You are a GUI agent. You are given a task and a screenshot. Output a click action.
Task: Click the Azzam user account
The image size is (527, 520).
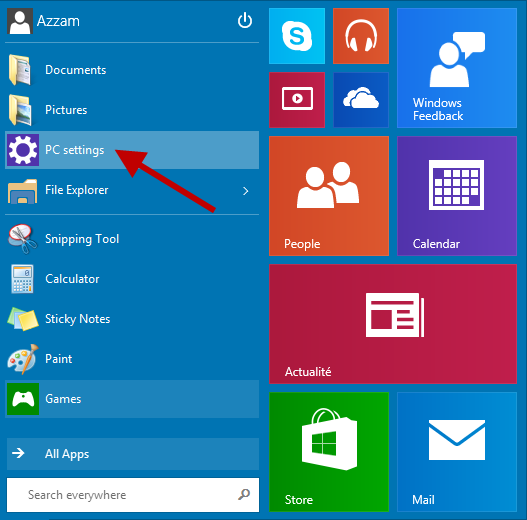click(43, 21)
